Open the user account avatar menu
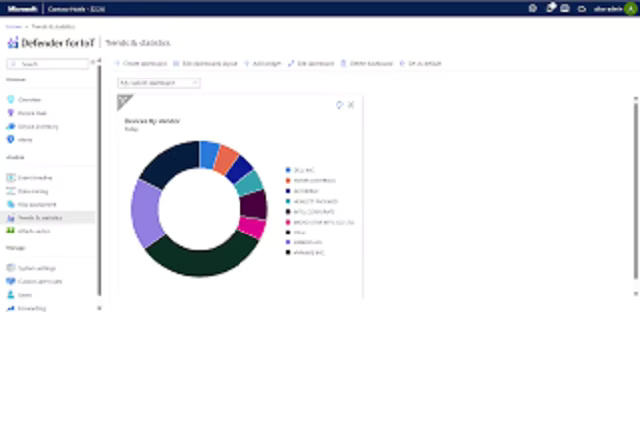Screen dimensions: 640x431 pos(631,9)
